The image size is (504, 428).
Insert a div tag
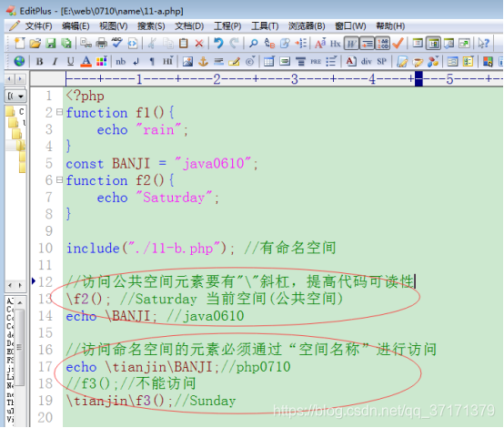tap(367, 61)
